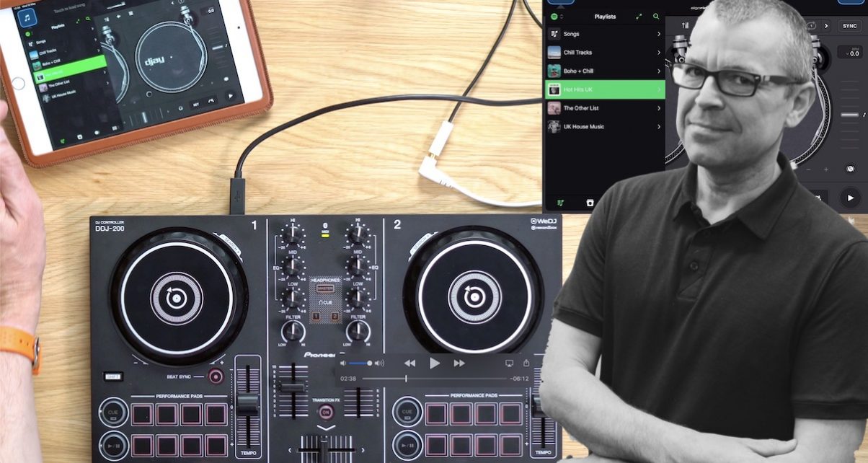Rewind the video with the double-left arrows
The height and width of the screenshot is (463, 868).
click(x=409, y=363)
